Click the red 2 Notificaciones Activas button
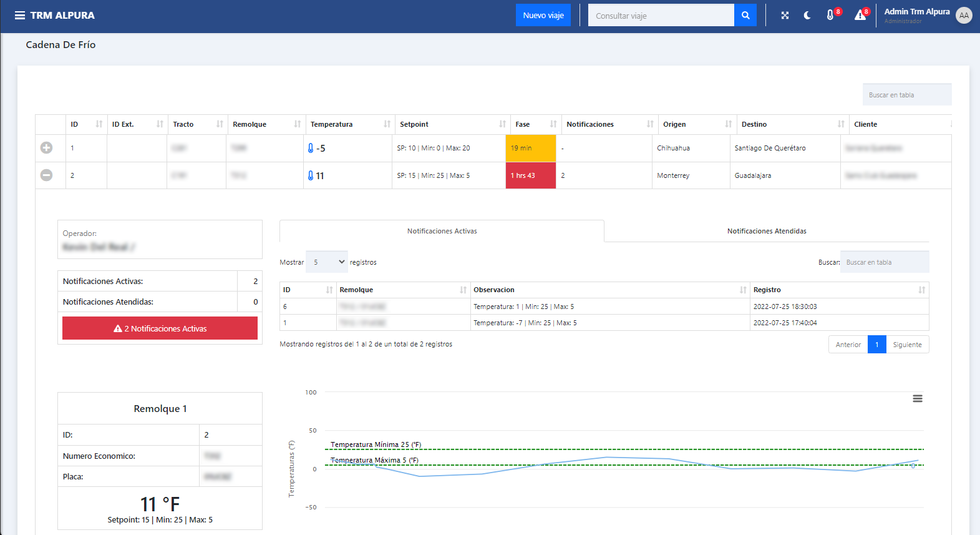980x535 pixels. [x=160, y=328]
